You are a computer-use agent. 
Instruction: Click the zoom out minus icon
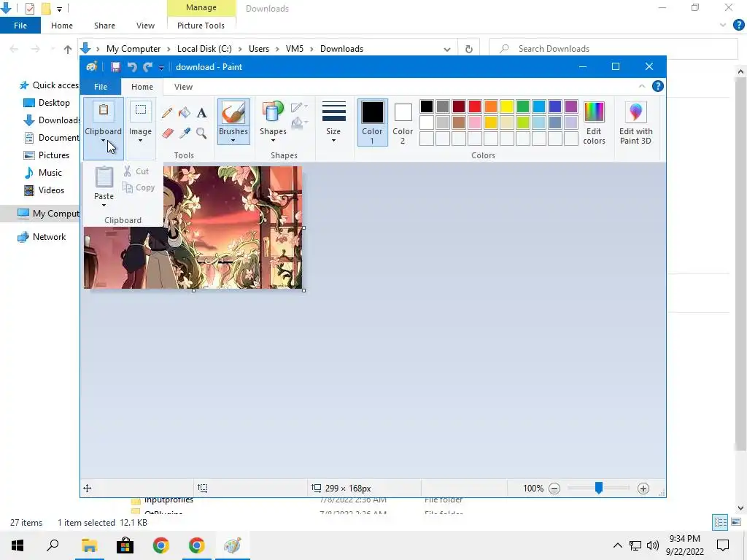[x=554, y=488]
